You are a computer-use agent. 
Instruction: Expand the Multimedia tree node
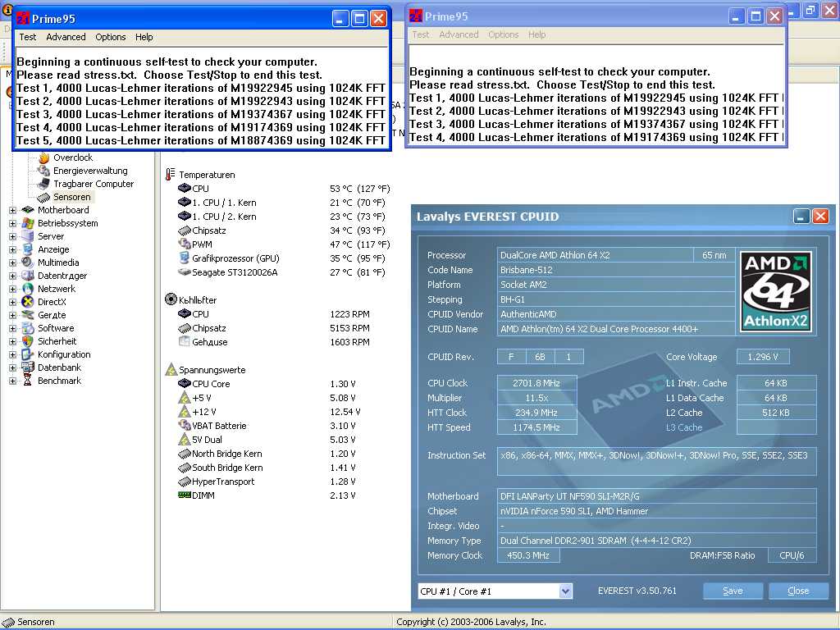[x=12, y=262]
